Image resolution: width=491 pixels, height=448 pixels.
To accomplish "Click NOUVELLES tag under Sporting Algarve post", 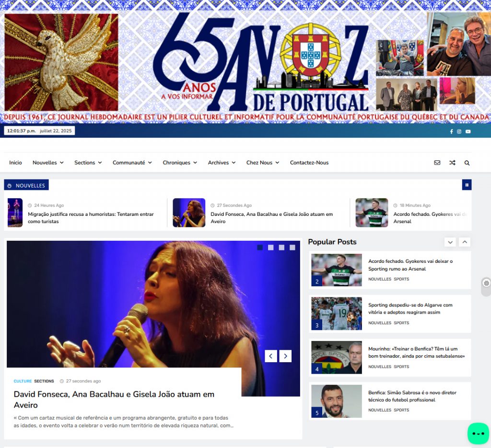I will tap(380, 323).
